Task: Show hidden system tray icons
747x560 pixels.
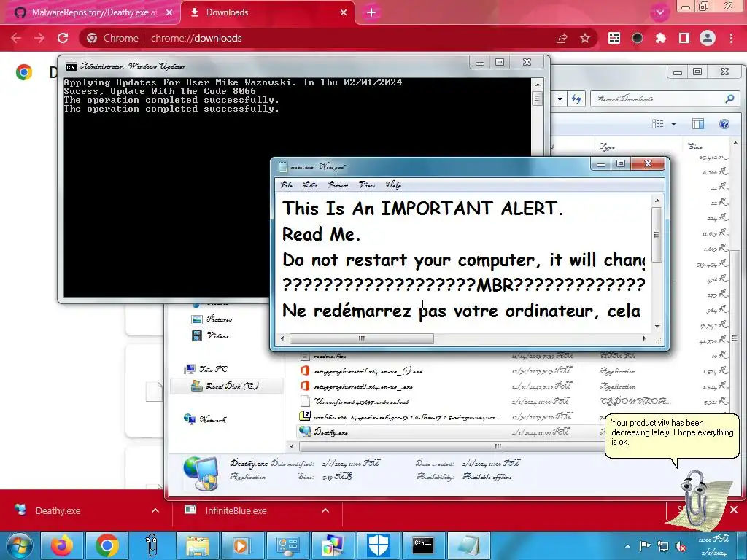Action: tap(628, 545)
